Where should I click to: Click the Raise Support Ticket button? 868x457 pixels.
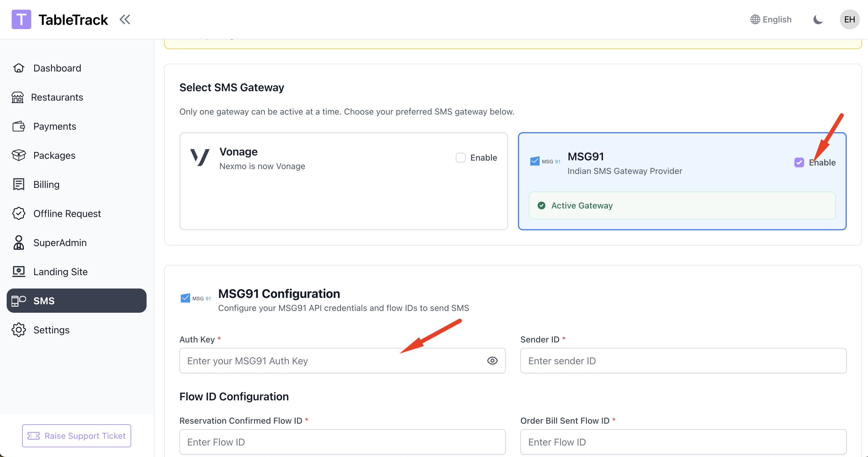pos(77,436)
